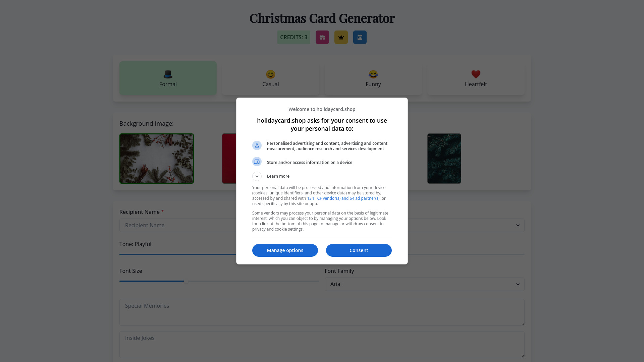This screenshot has width=644, height=362.
Task: Toggle store and access device info checkbox
Action: pyautogui.click(x=257, y=161)
